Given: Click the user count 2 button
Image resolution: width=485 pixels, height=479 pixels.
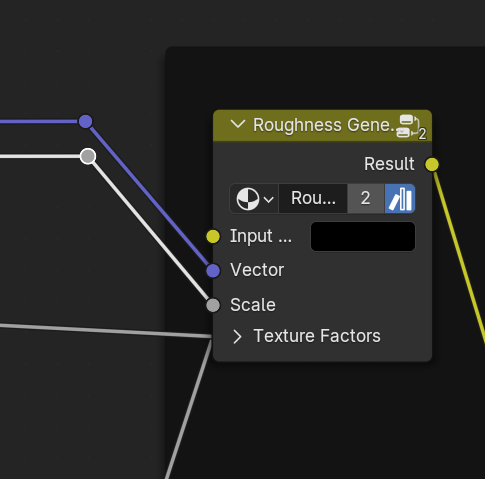Looking at the screenshot, I should pyautogui.click(x=366, y=199).
